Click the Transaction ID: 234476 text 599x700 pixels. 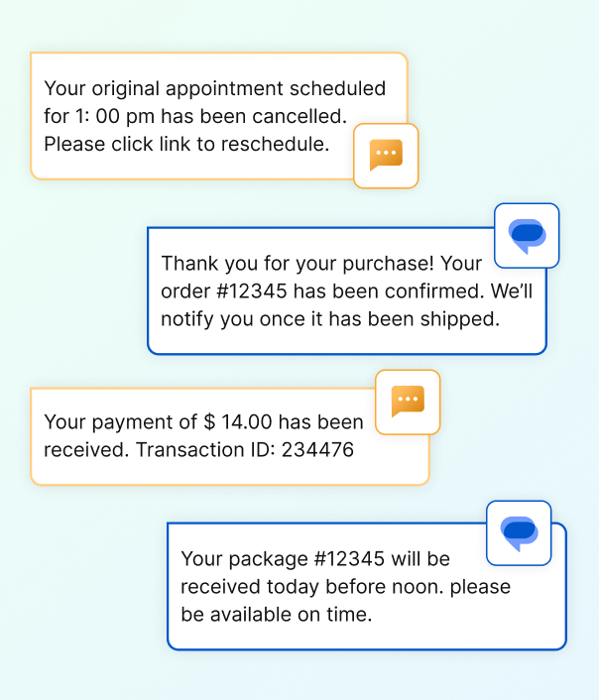point(245,449)
